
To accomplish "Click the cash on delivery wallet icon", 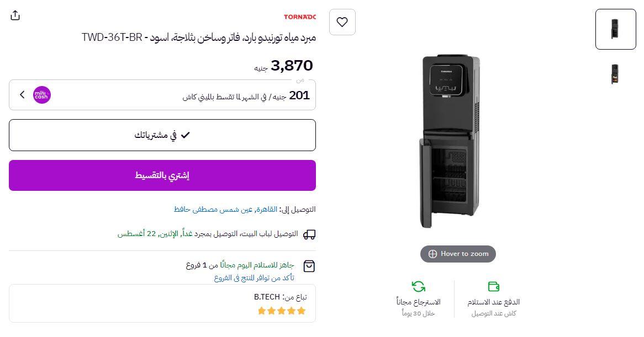I will 494,287.
